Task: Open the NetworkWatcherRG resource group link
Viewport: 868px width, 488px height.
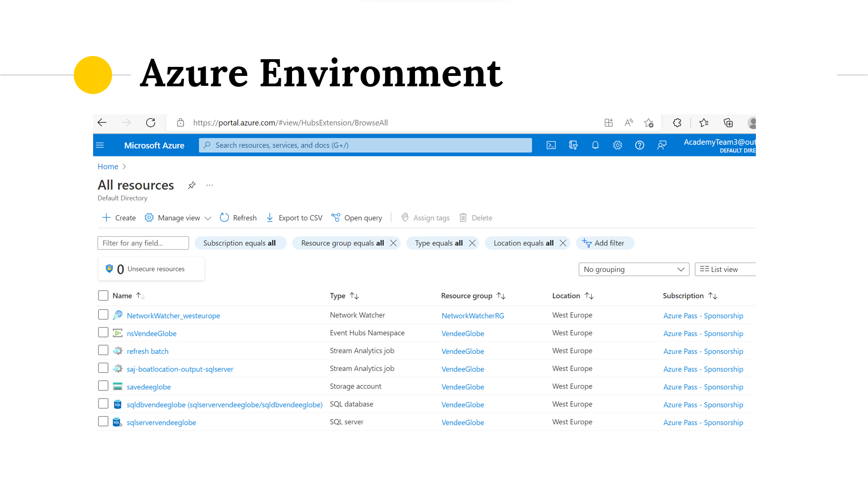Action: [473, 316]
